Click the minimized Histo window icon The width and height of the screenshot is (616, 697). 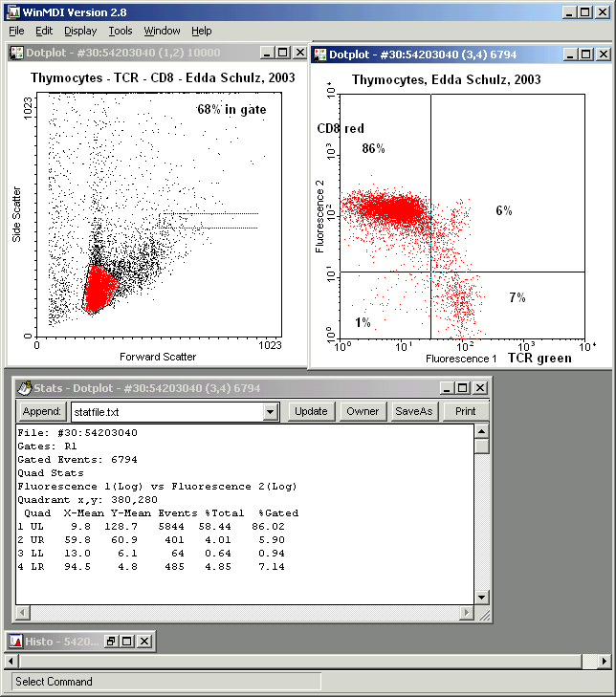pyautogui.click(x=16, y=641)
